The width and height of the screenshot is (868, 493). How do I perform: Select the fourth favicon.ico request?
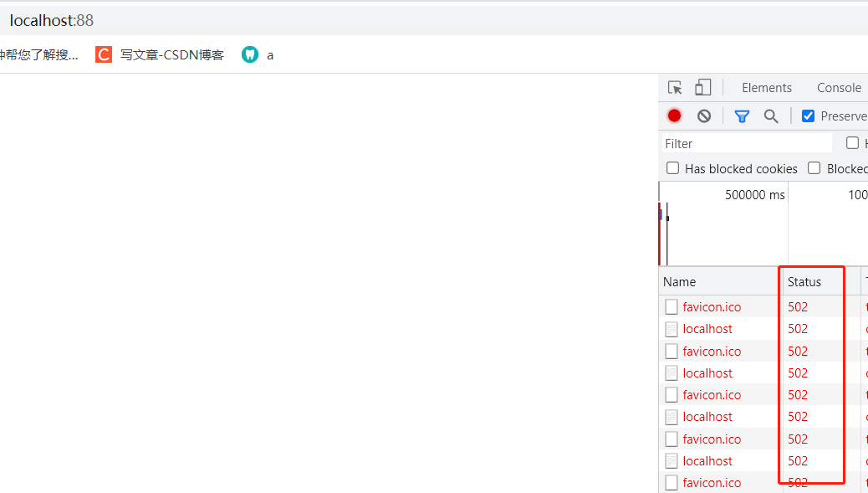pyautogui.click(x=712, y=439)
